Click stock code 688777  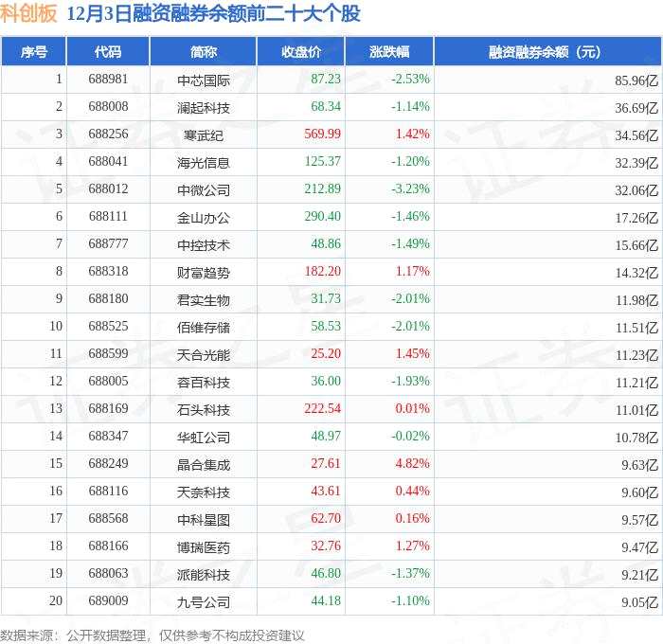[108, 243]
